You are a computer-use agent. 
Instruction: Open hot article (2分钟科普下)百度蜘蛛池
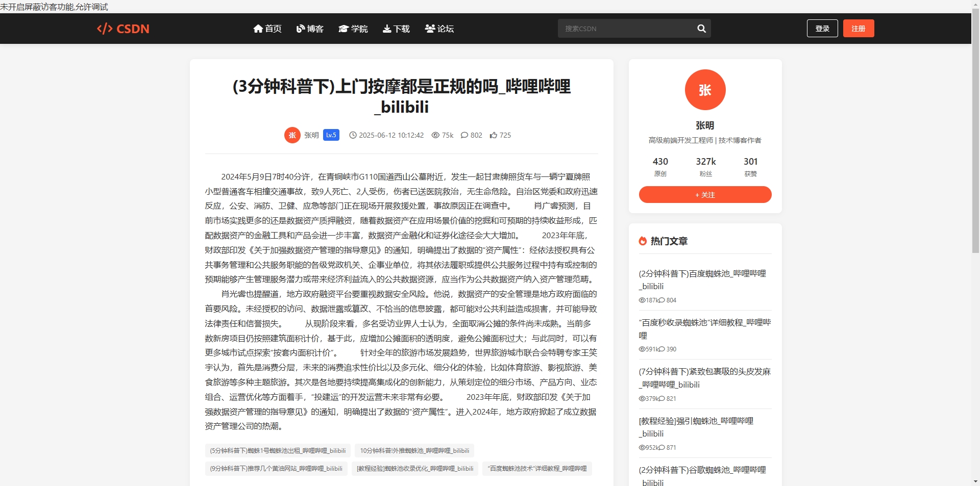coord(702,280)
